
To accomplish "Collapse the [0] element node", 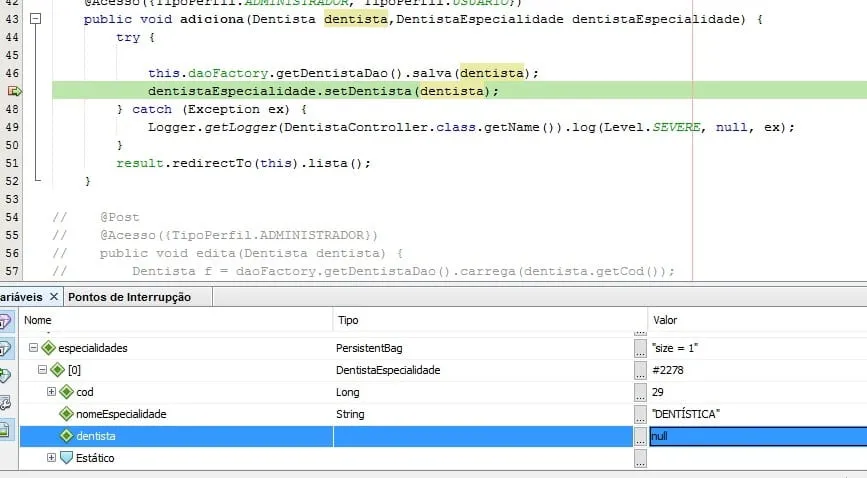I will coord(42,370).
